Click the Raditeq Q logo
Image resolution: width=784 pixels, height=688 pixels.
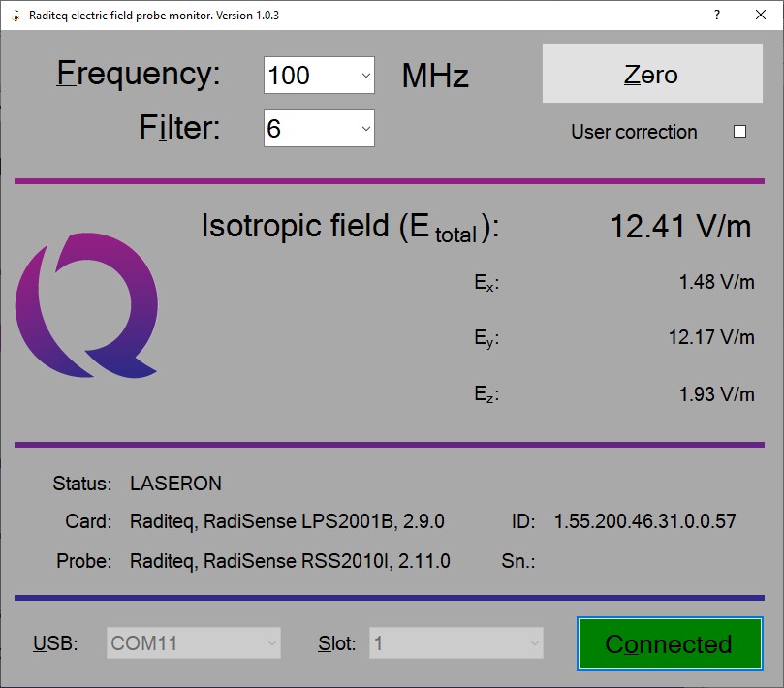pos(85,309)
